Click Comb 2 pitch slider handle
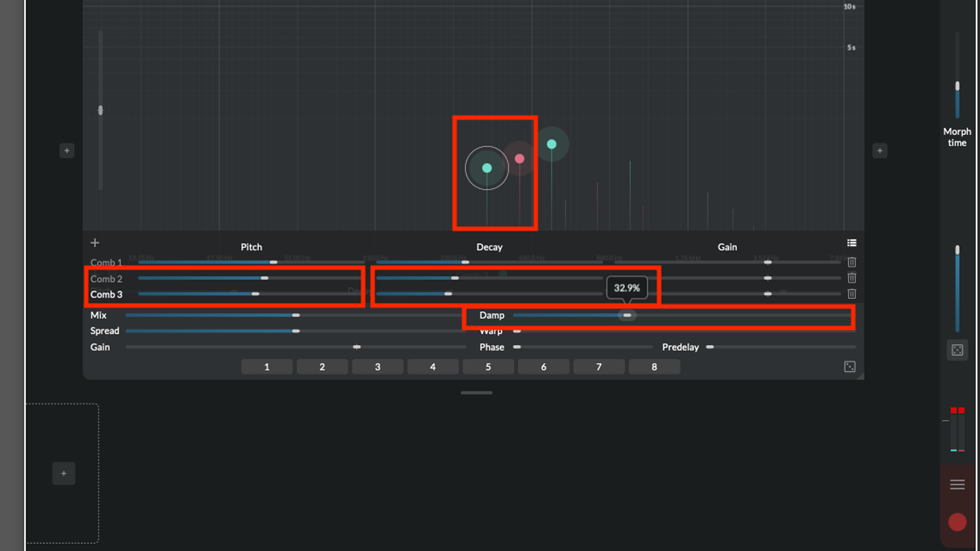 click(x=264, y=278)
